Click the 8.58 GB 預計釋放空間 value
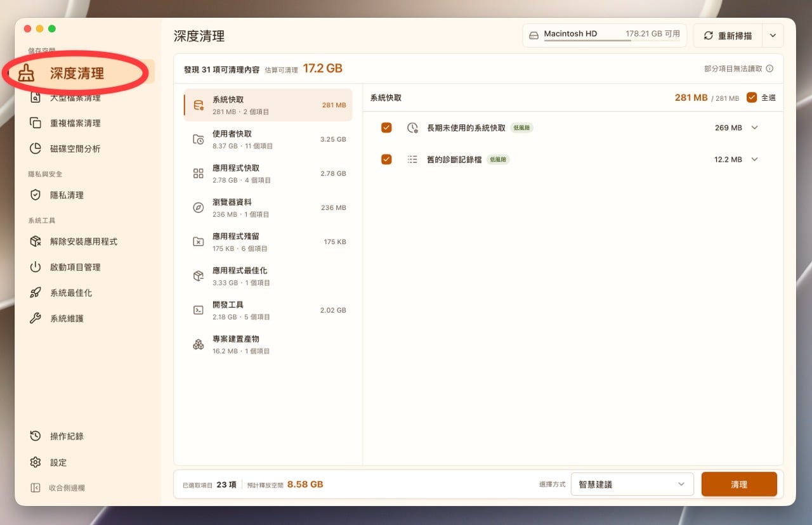The image size is (812, 525). [x=305, y=484]
